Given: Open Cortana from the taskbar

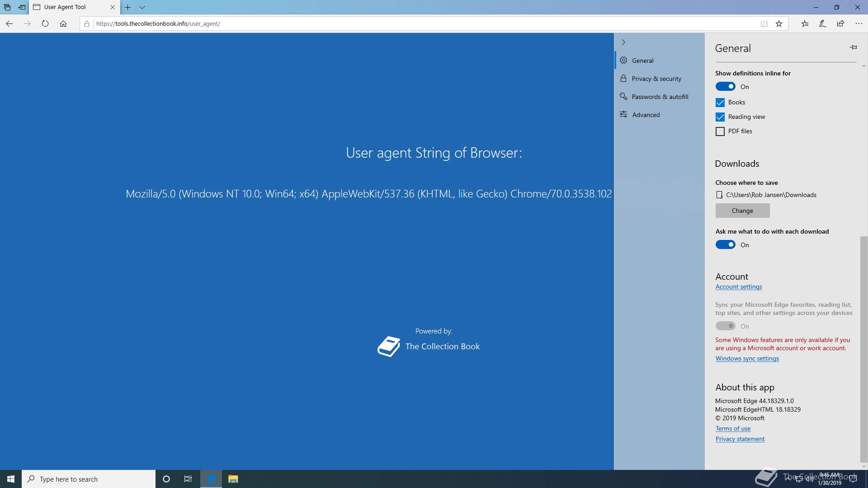Looking at the screenshot, I should [x=166, y=479].
